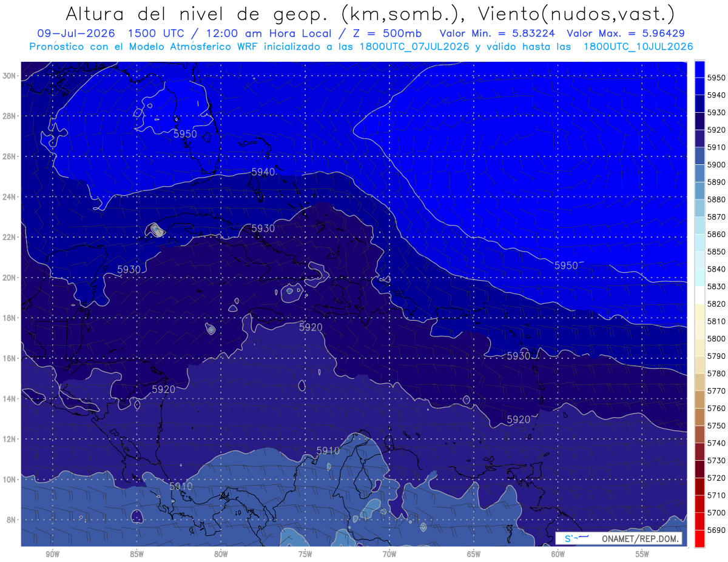The width and height of the screenshot is (728, 562).
Task: Click the legend swatch between 5900 and 5910
Action: tap(699, 156)
